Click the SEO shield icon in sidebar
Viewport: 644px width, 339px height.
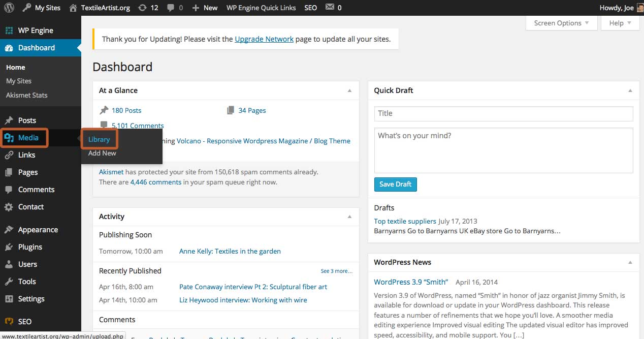[x=9, y=321]
